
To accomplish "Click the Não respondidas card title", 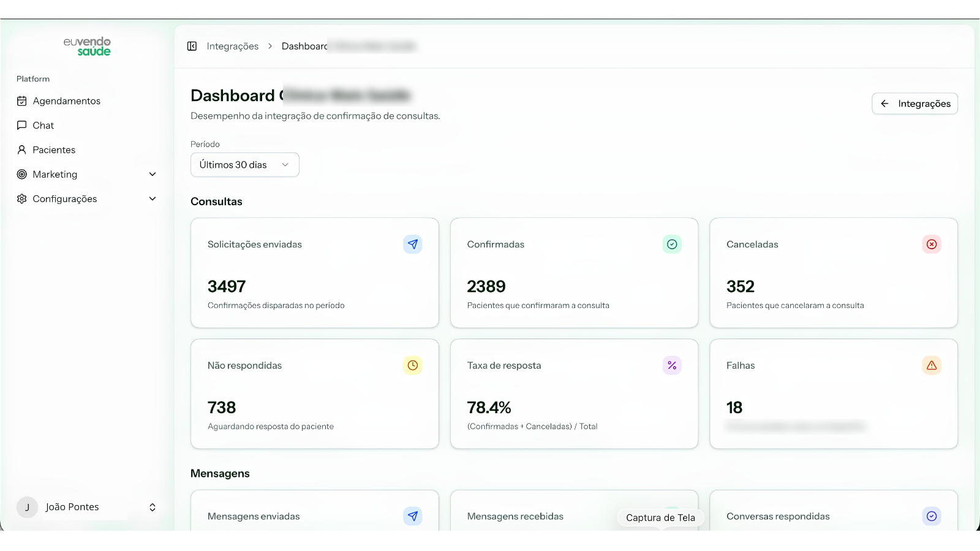I will point(244,365).
